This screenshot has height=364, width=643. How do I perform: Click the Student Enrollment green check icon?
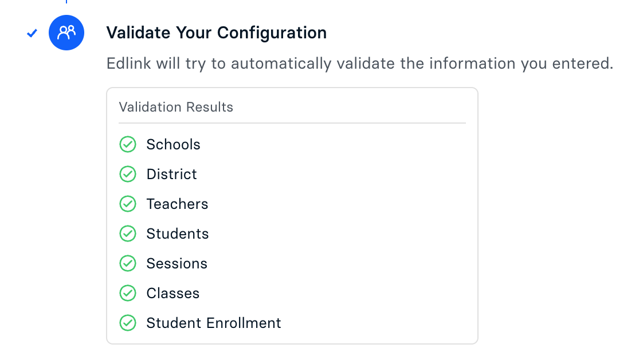[x=127, y=323]
